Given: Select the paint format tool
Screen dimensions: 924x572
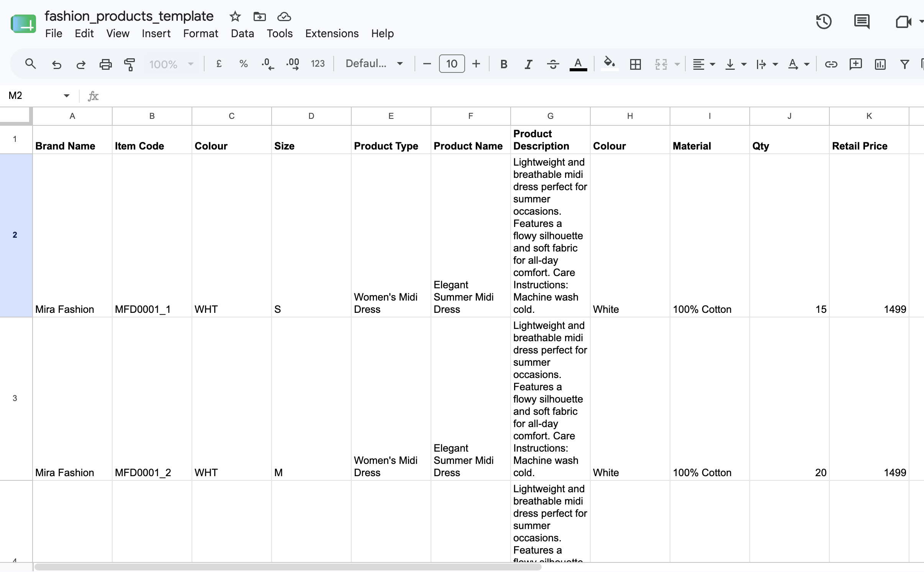Looking at the screenshot, I should tap(130, 64).
